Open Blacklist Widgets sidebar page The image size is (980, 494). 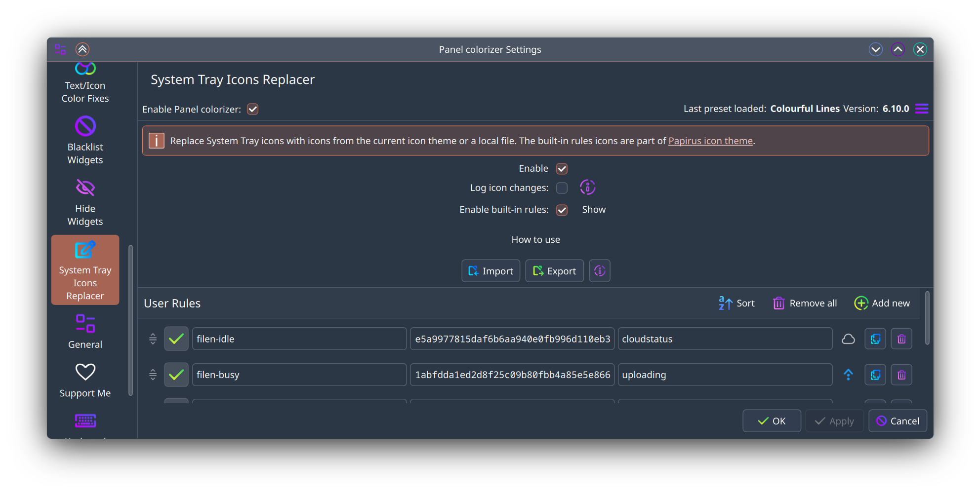(x=85, y=140)
